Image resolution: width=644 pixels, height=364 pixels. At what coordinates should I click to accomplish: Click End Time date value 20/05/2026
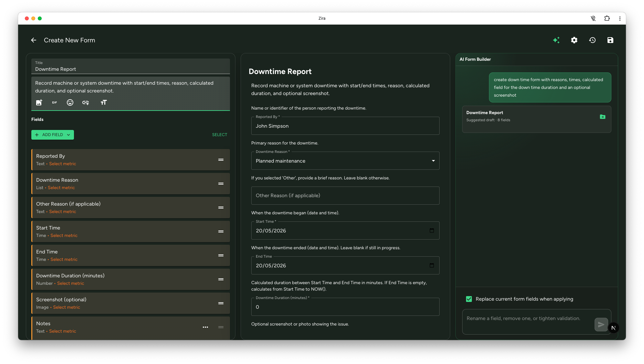coord(271,266)
